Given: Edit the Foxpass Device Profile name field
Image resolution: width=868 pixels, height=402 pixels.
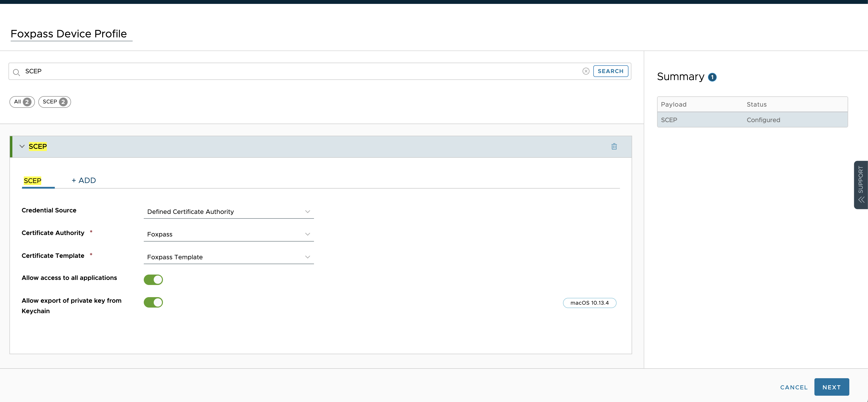Looking at the screenshot, I should pyautogui.click(x=72, y=34).
